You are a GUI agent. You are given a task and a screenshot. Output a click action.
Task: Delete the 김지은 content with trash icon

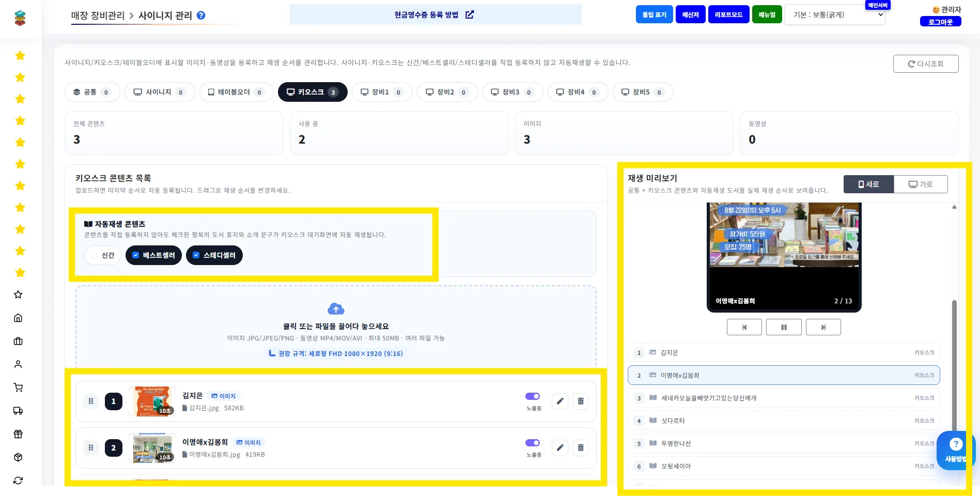tap(581, 401)
